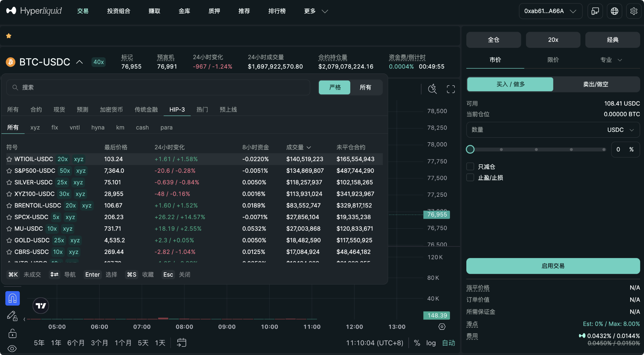Open the 投资组合 menu
Viewport: 644px width, 355px height.
119,11
